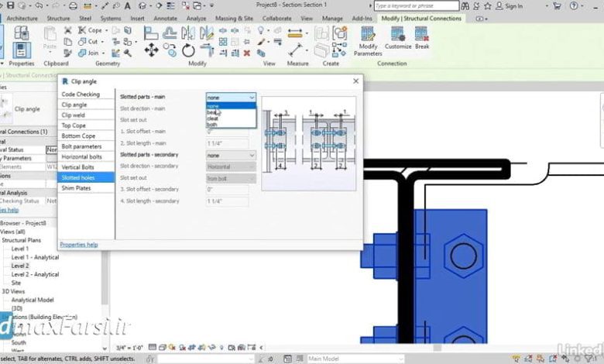Click the Favorites star icon in title bar
The image size is (604, 364).
click(x=488, y=5)
